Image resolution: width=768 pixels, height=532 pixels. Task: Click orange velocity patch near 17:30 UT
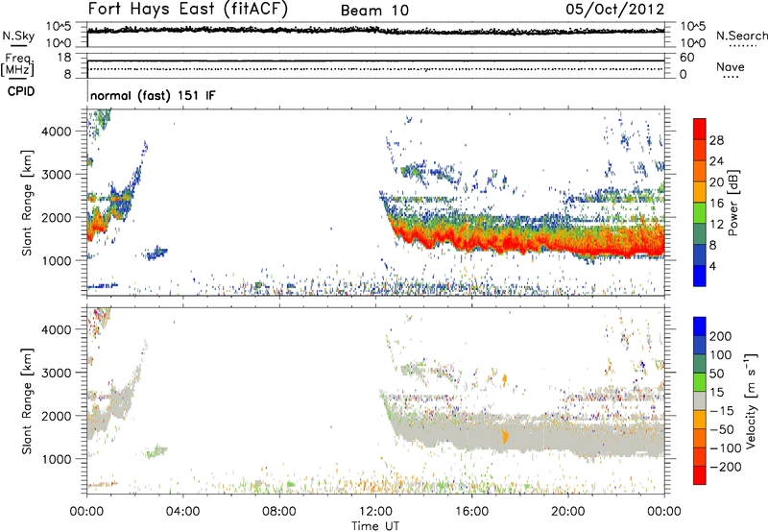(x=505, y=436)
